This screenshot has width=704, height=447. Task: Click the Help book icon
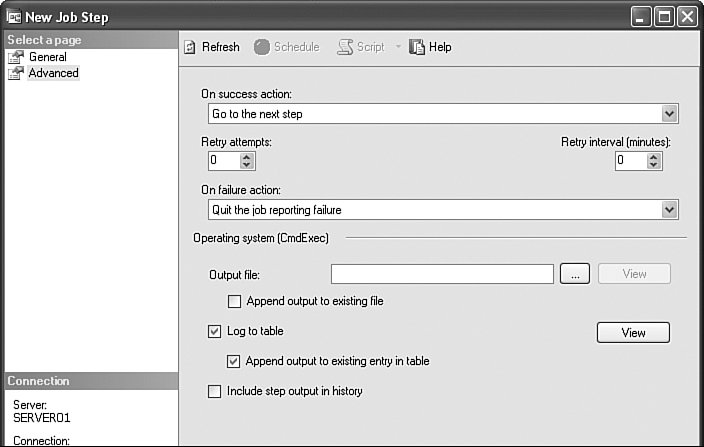[417, 47]
